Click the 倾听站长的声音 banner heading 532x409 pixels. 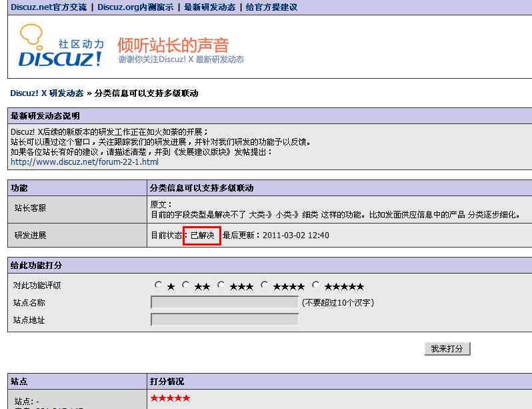point(173,45)
